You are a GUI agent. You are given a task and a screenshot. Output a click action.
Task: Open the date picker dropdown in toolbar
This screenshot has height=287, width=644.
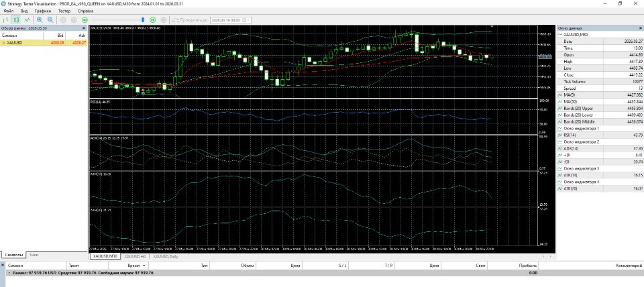pyautogui.click(x=248, y=19)
